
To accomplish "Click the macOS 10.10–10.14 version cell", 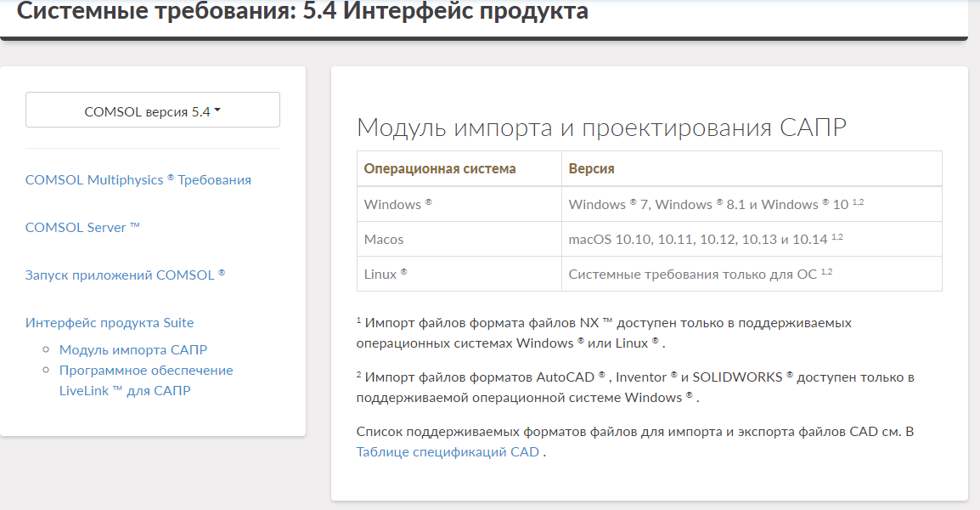I will point(752,239).
